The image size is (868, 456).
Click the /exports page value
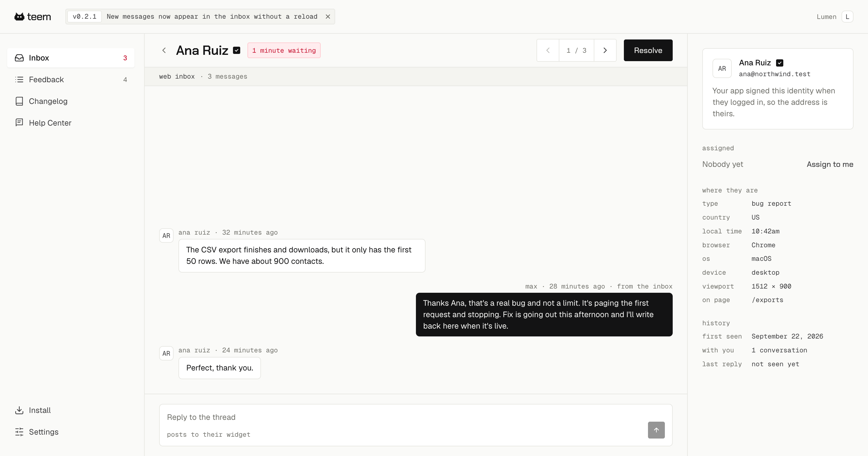pos(768,300)
